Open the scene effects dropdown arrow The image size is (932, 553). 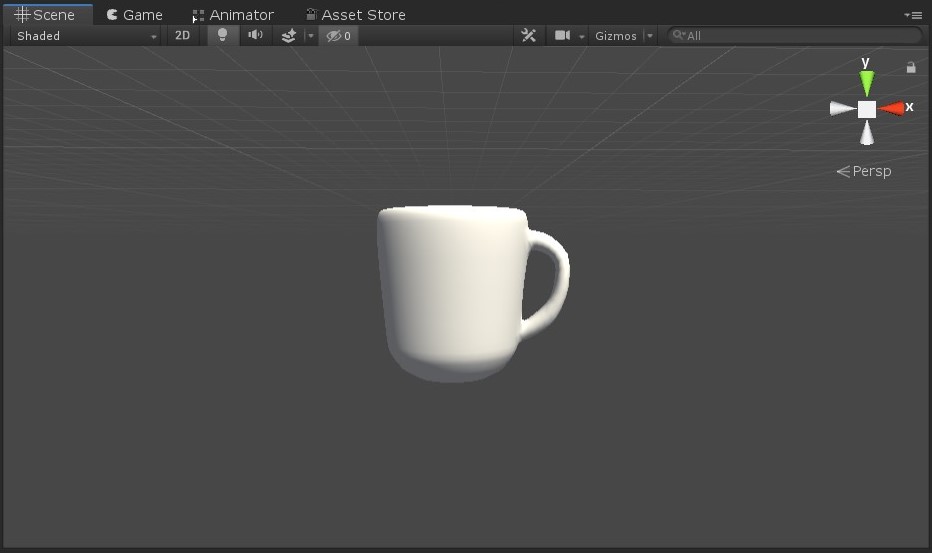click(x=310, y=36)
